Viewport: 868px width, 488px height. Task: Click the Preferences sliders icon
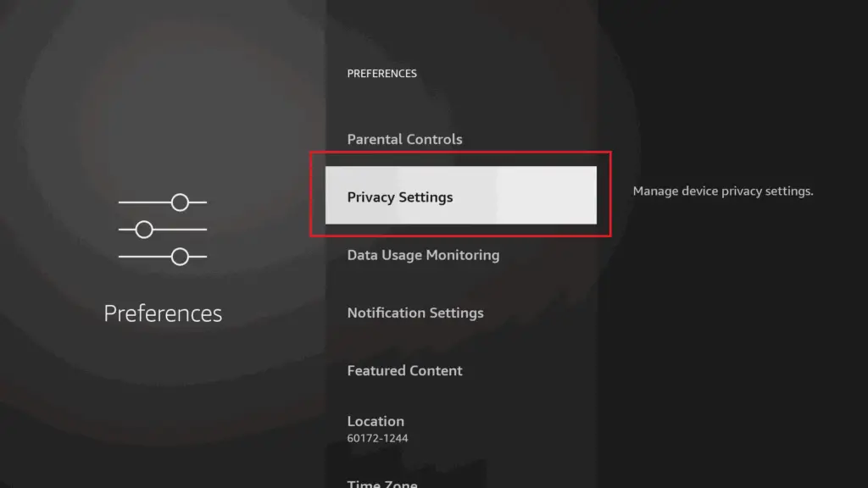click(162, 230)
